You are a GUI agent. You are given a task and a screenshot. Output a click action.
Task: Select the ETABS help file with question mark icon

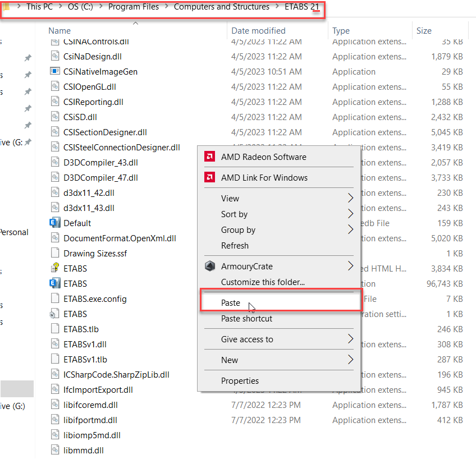point(54,268)
